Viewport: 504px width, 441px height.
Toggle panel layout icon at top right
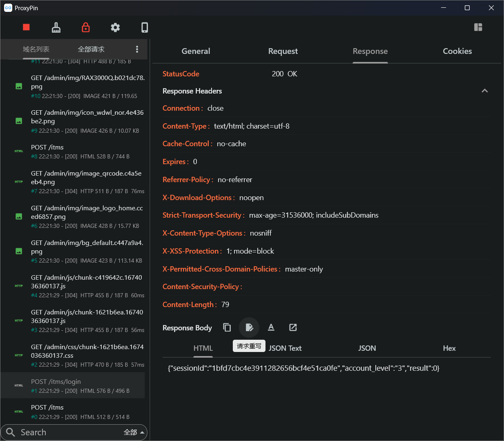click(x=478, y=27)
